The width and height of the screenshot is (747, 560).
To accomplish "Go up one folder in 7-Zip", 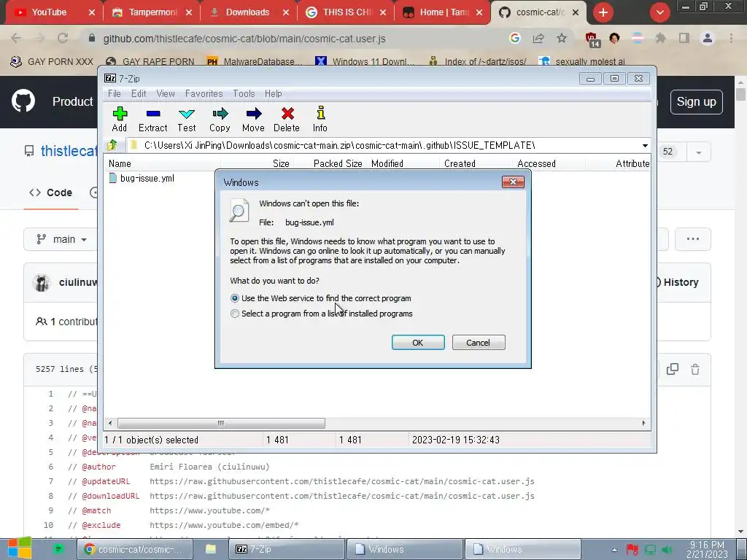I will coord(112,145).
